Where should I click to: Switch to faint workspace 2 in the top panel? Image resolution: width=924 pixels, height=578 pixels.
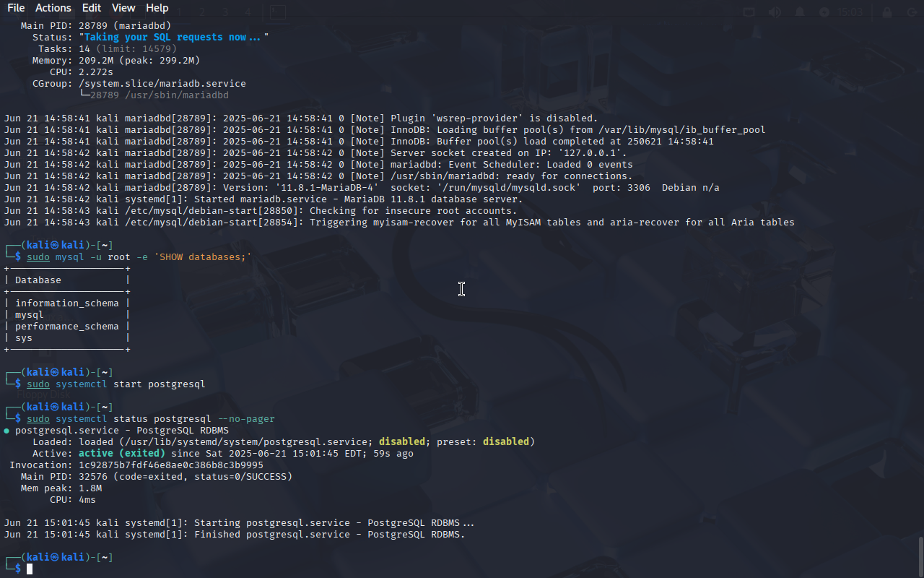[x=202, y=12]
